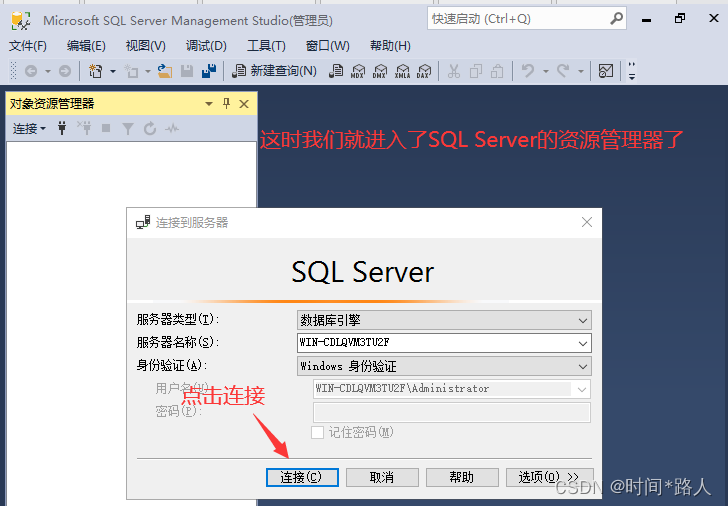Screen dimensions: 728x506
Task: Click the Save floppy disk icon
Action: (187, 71)
